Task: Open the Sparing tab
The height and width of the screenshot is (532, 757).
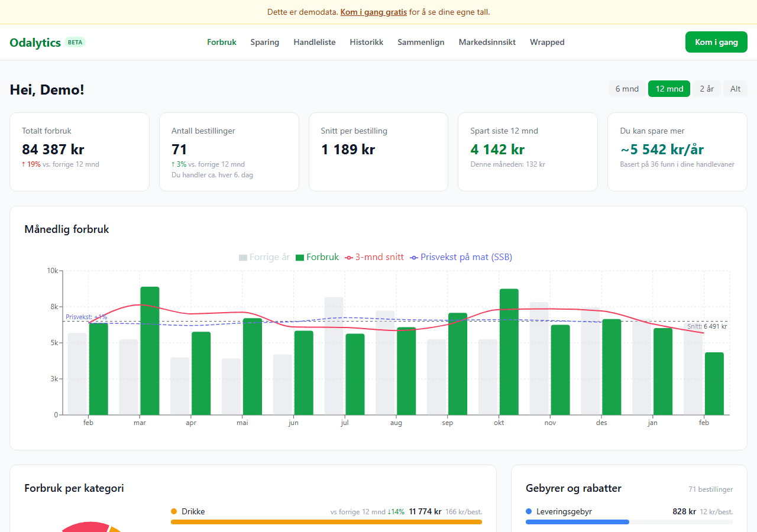Action: (264, 43)
